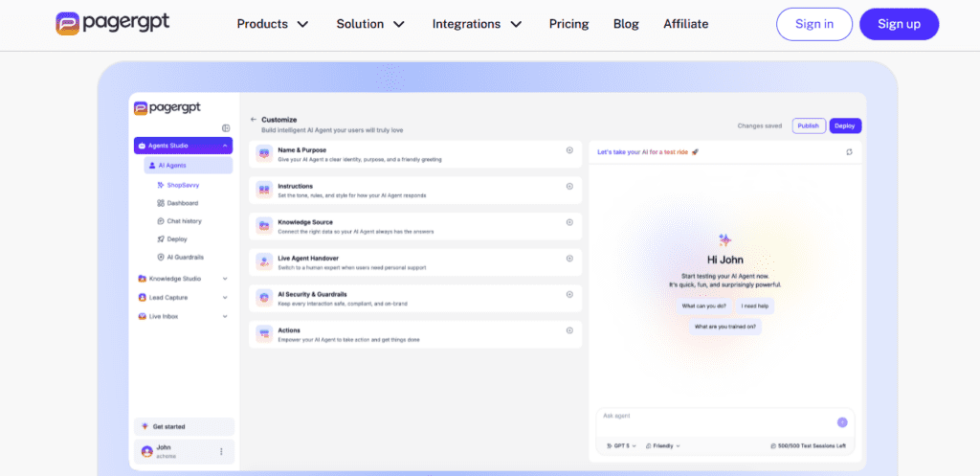Go back using the arrow beside Customize
The image size is (980, 476).
[254, 119]
